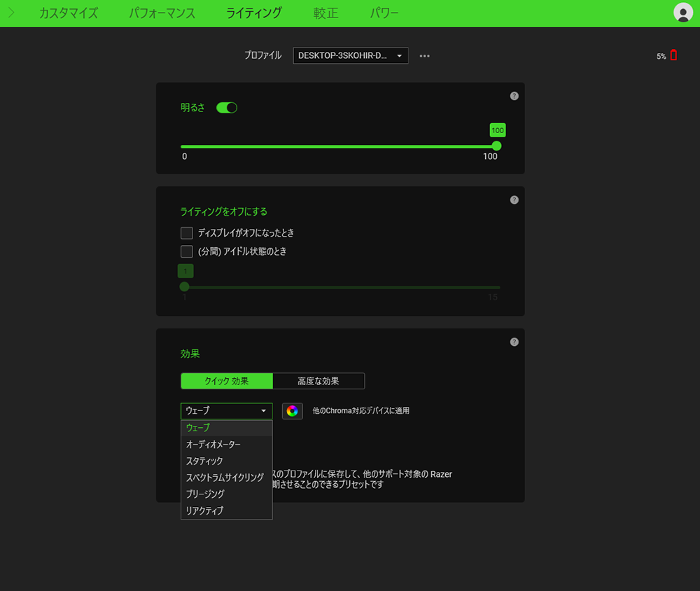Open help icon for ライティングをオフにする panel
Image resolution: width=700 pixels, height=591 pixels.
coord(514,200)
